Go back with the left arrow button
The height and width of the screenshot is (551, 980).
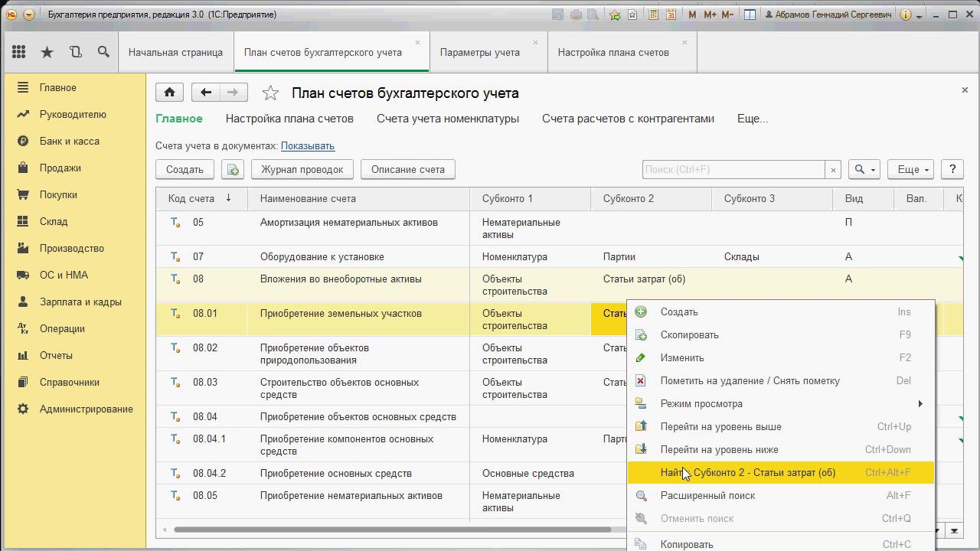[x=205, y=93]
